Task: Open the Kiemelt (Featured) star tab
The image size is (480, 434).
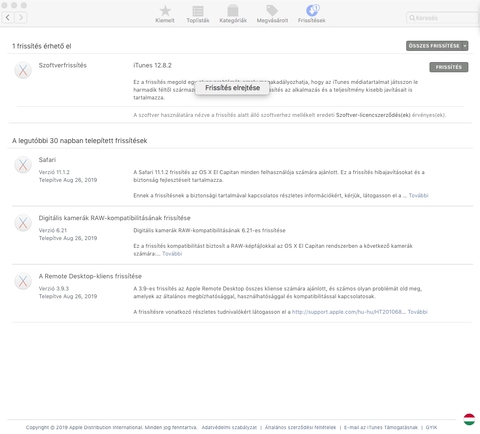Action: tap(165, 14)
